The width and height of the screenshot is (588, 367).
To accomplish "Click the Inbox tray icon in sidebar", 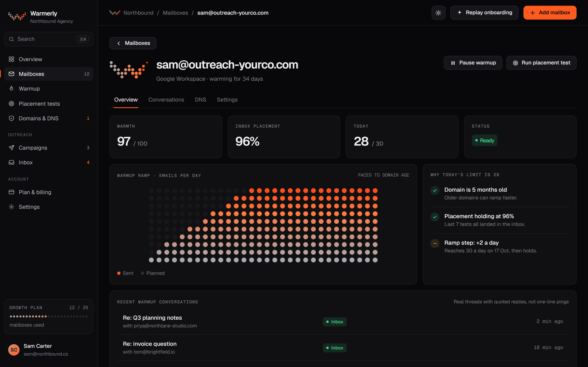I will coord(11,162).
